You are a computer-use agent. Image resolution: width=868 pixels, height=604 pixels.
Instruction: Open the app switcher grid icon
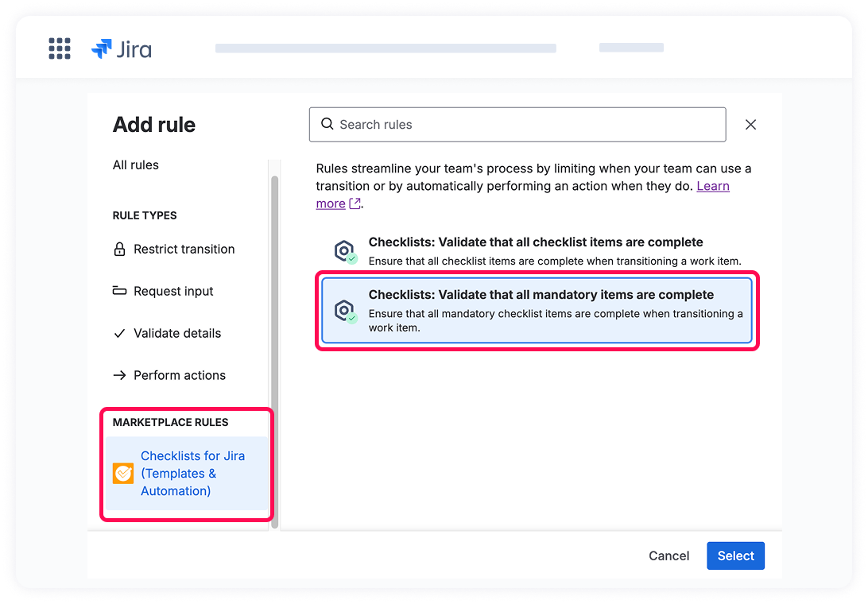[x=60, y=48]
